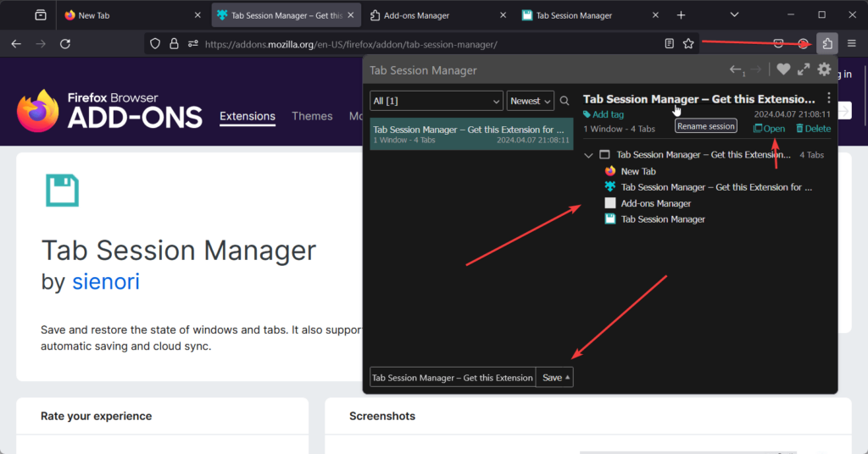Close the New Tab tab
Screen dimensions: 868x454
point(198,15)
